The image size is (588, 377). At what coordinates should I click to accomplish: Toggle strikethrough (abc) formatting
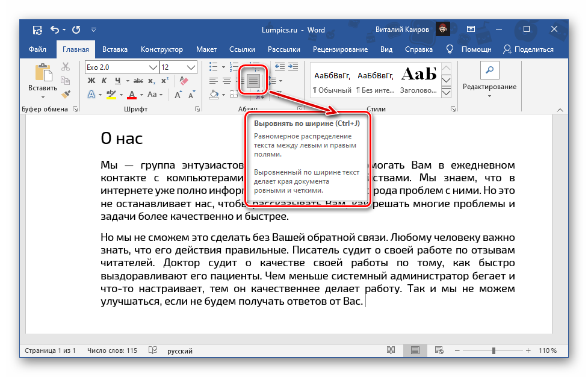pyautogui.click(x=138, y=81)
